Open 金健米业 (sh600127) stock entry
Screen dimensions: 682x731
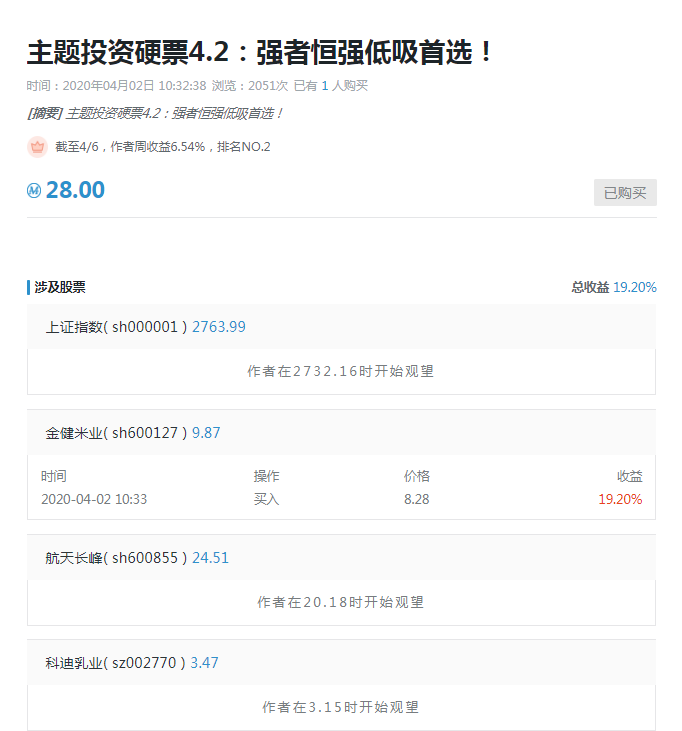(x=341, y=433)
